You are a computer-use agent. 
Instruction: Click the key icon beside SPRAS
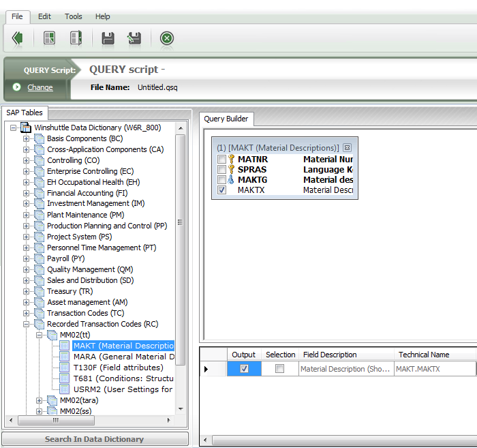coord(231,170)
